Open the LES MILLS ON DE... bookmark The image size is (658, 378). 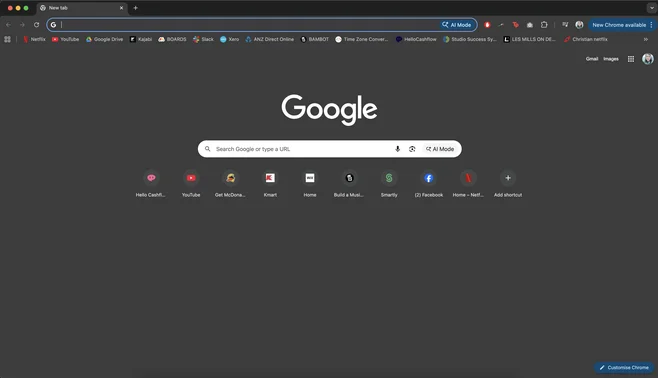530,39
